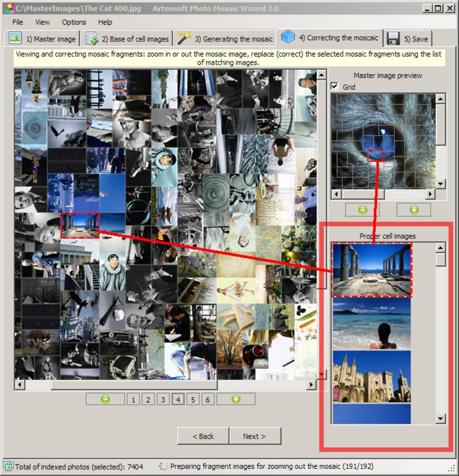Zoom out the mosaic with green minus
Viewport: 459px width, 476px height.
click(x=105, y=399)
